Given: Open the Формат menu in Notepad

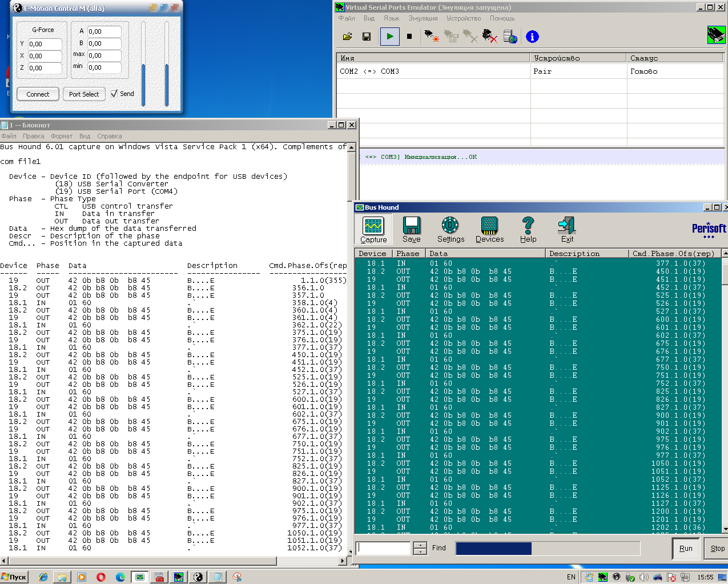Looking at the screenshot, I should point(62,136).
